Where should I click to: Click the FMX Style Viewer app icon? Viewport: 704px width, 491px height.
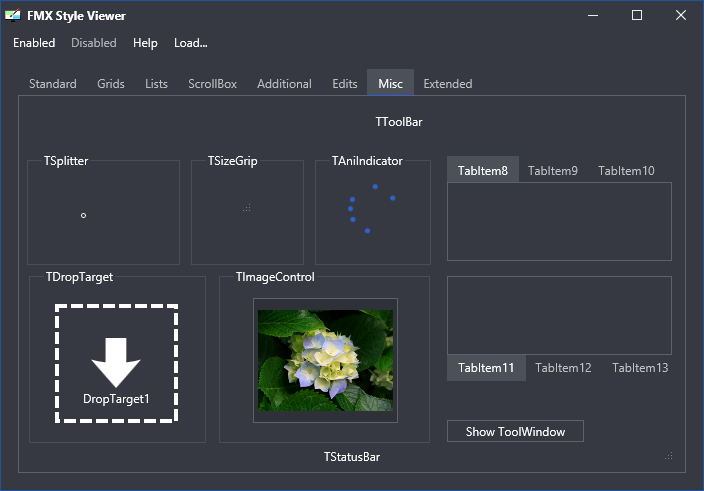pyautogui.click(x=13, y=16)
